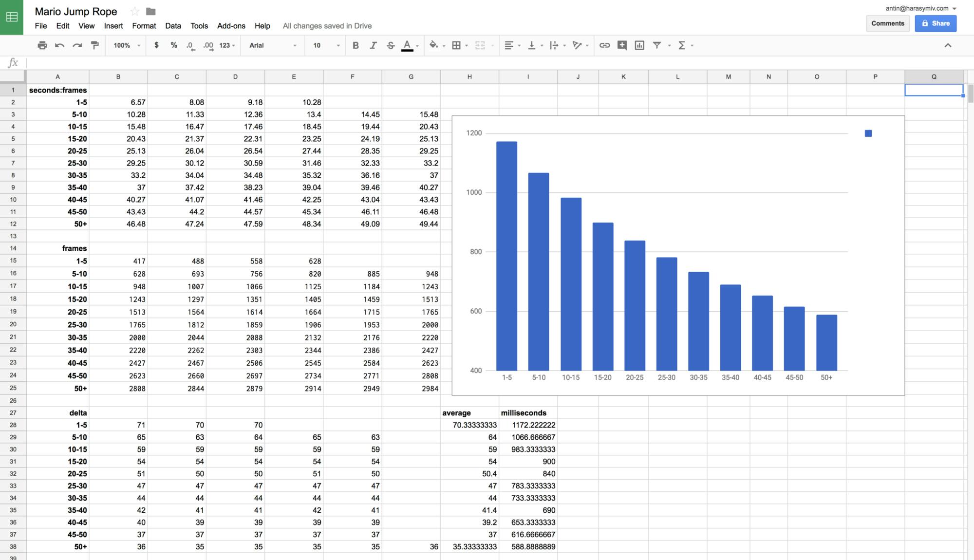Open the Arial font dropdown
This screenshot has width=974, height=560.
point(273,45)
